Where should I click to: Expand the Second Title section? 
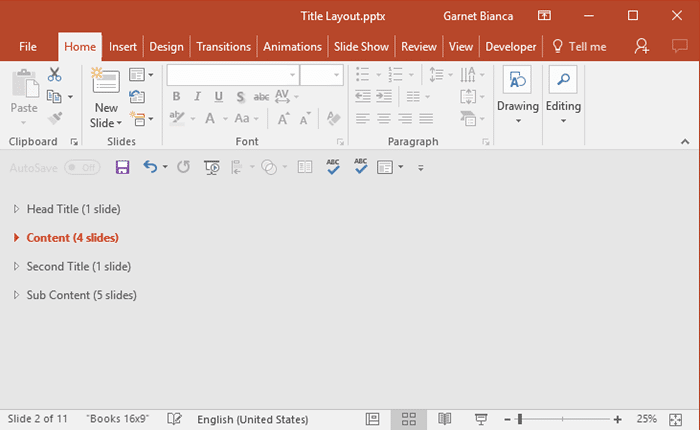16,267
